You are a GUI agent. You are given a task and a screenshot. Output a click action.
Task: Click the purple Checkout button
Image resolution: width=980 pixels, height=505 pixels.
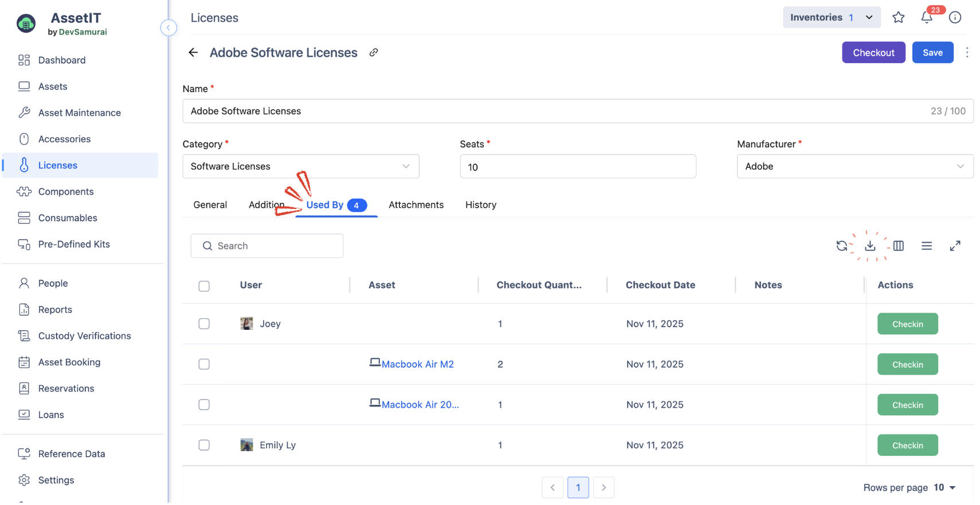coord(873,53)
